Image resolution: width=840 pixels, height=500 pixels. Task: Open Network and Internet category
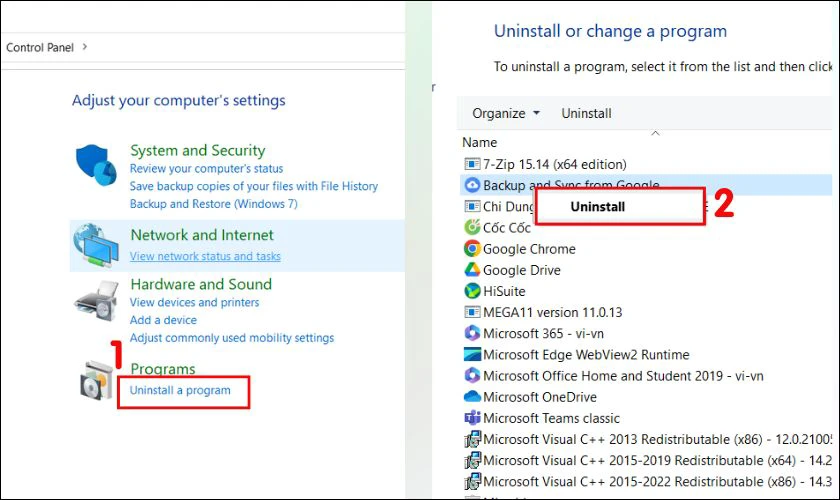(x=202, y=235)
